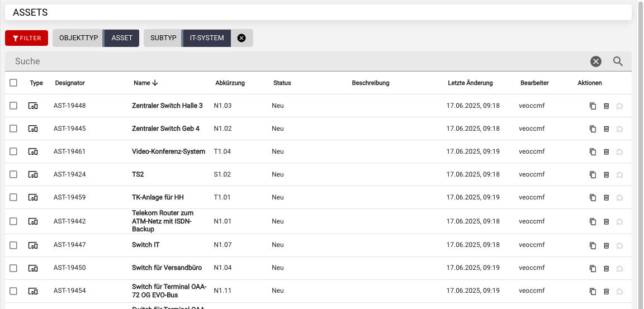Clear the search field with the X icon
Screen dimensions: 644x309
click(x=596, y=61)
